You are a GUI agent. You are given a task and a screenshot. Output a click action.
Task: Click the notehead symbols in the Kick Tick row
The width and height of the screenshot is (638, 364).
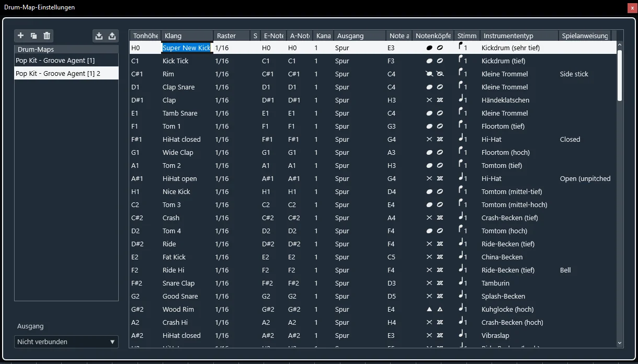coord(435,61)
